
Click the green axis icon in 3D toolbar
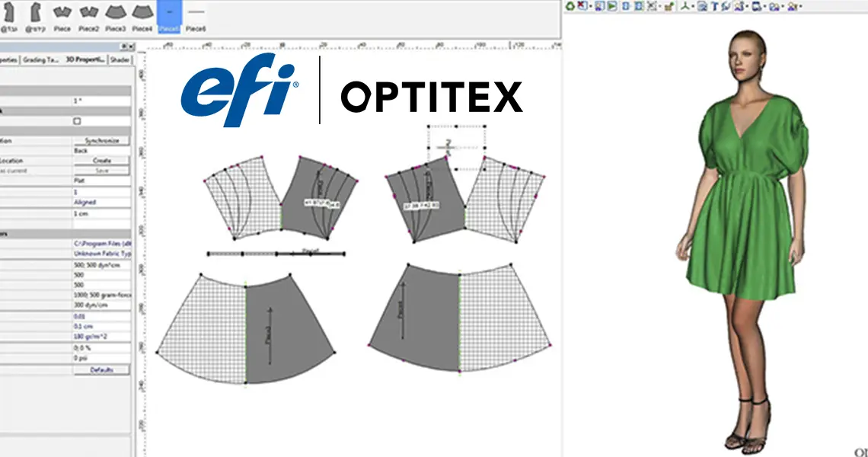point(683,6)
